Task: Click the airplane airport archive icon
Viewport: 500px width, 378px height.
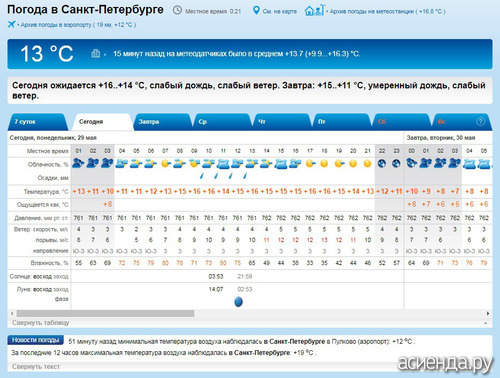Action: [11, 24]
